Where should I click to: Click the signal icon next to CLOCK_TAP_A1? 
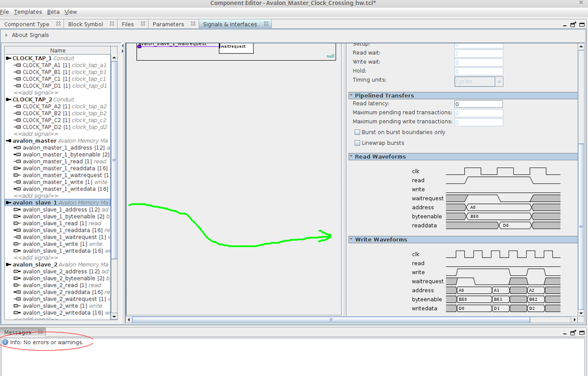[x=18, y=65]
